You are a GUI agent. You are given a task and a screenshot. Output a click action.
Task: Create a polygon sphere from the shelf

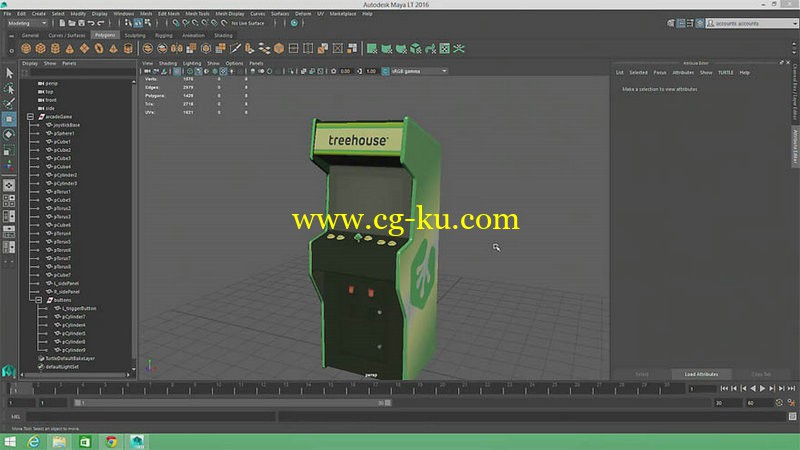tap(26, 48)
